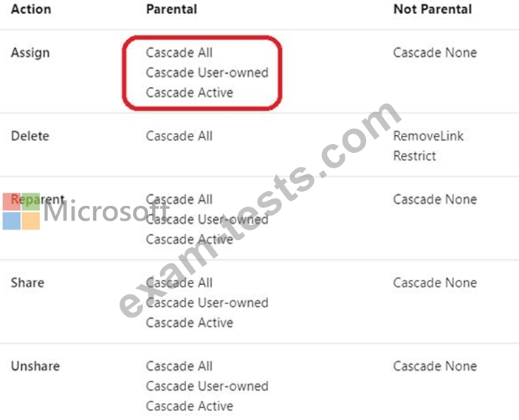Image resolution: width=519 pixels, height=420 pixels.
Task: Select the Share action row label
Action: click(x=27, y=283)
